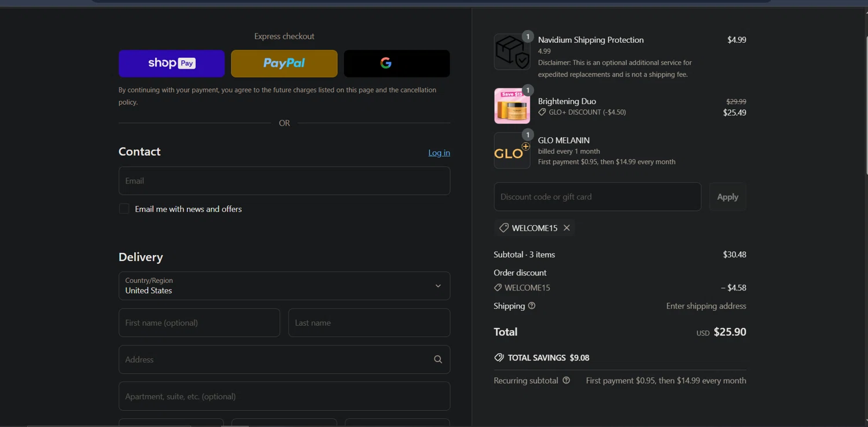Click the GLO+ DISCOUNT tag icon
This screenshot has width=868, height=427.
point(542,112)
